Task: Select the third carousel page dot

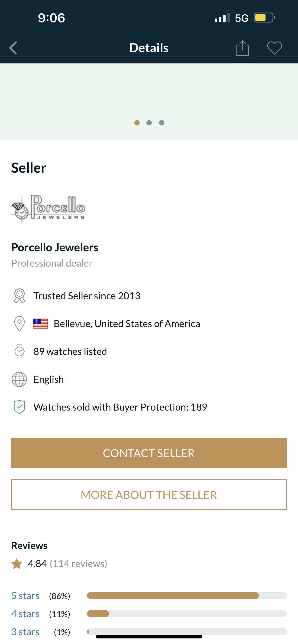Action: coord(162,123)
